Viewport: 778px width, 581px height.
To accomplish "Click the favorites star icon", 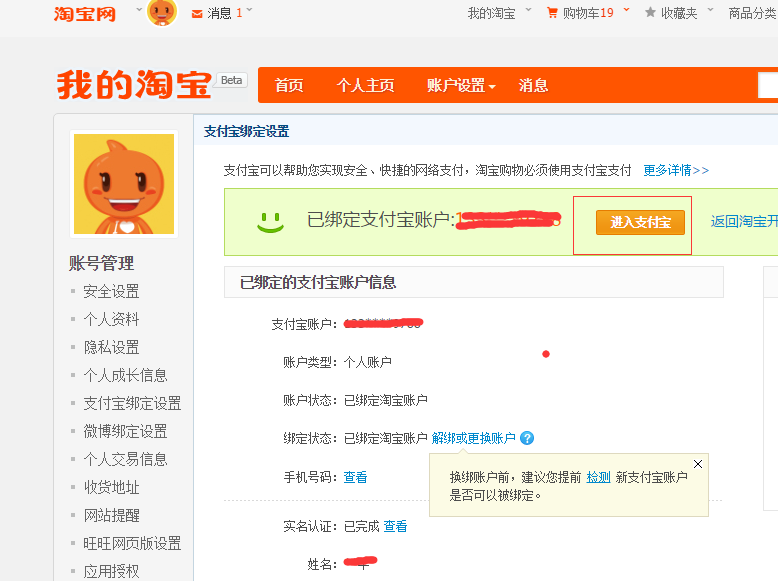I will tap(650, 12).
